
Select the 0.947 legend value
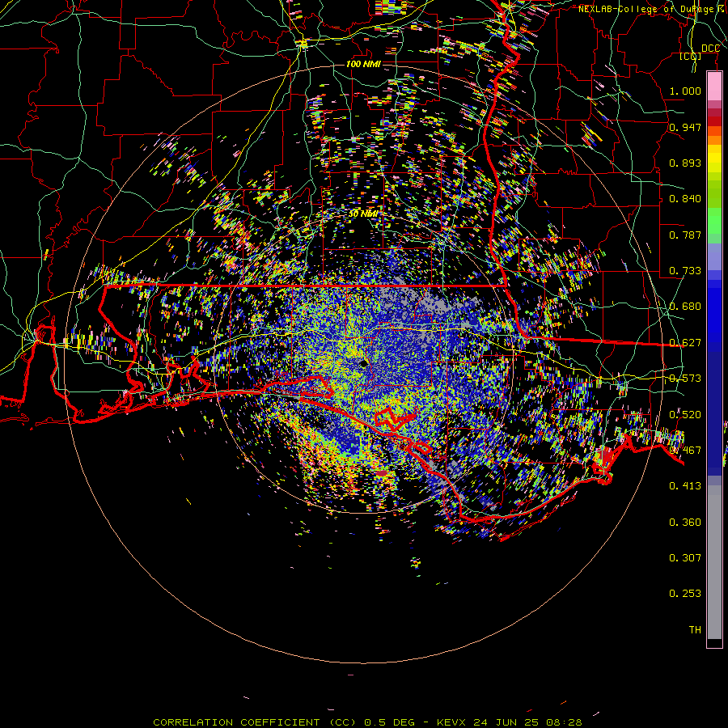685,127
